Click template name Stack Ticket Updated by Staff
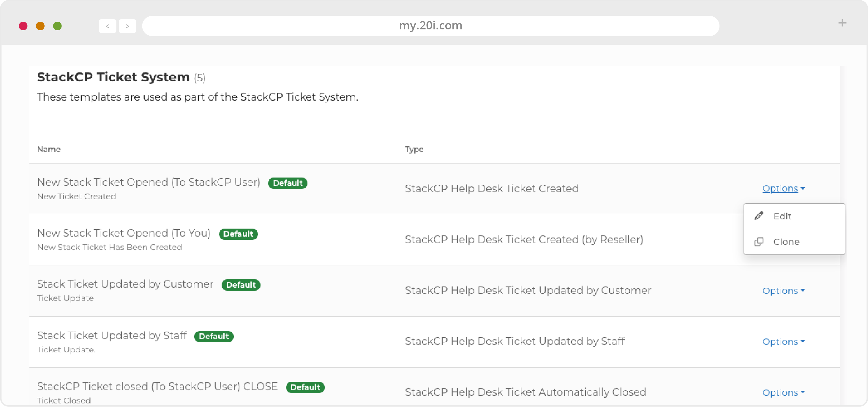 point(111,335)
